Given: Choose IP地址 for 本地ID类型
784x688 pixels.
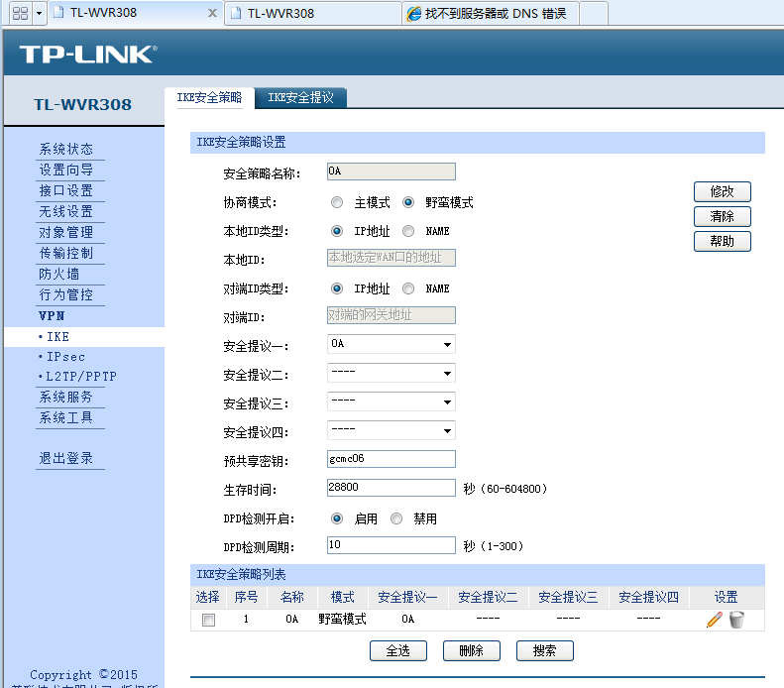Looking at the screenshot, I should coord(337,231).
